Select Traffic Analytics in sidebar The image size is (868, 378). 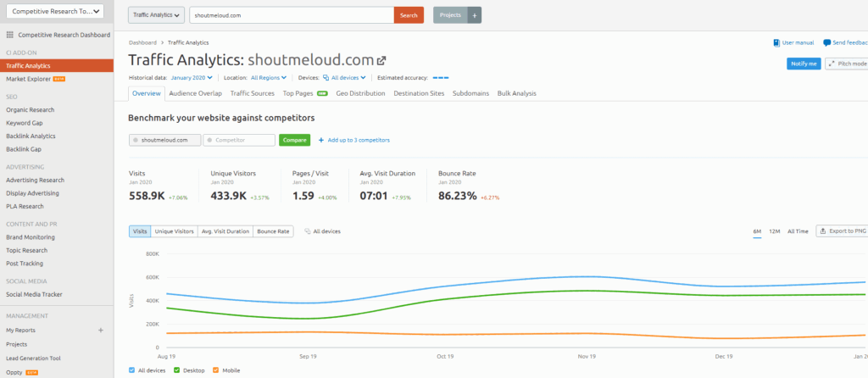(x=57, y=65)
